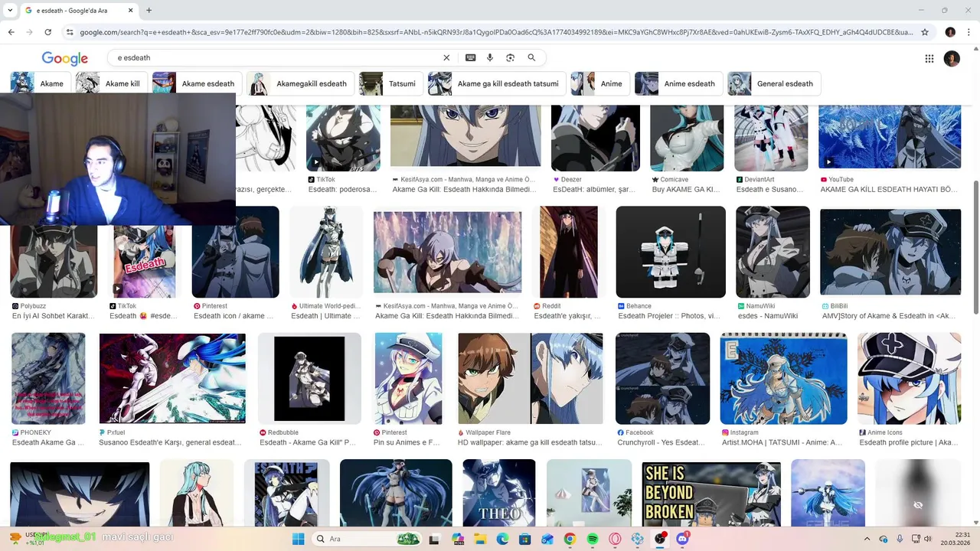Image resolution: width=980 pixels, height=551 pixels.
Task: Open 'Esdeath icon / akame' Pinterest link
Action: click(234, 315)
